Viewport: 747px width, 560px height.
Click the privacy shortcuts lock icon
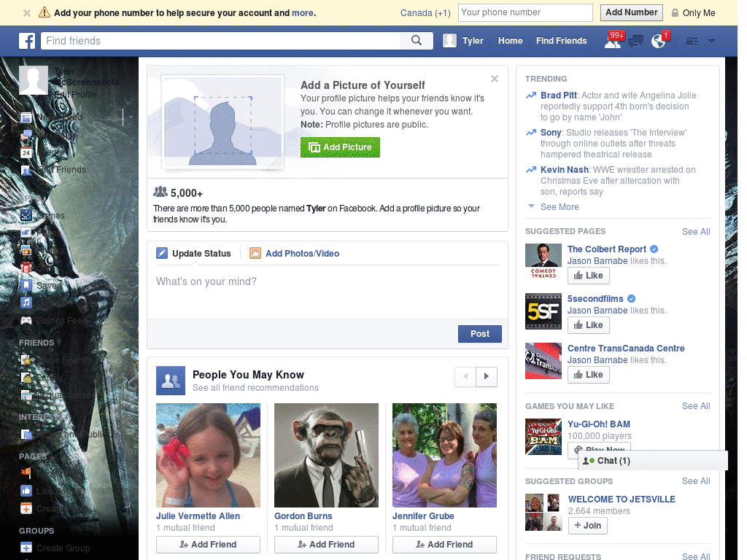pyautogui.click(x=692, y=42)
